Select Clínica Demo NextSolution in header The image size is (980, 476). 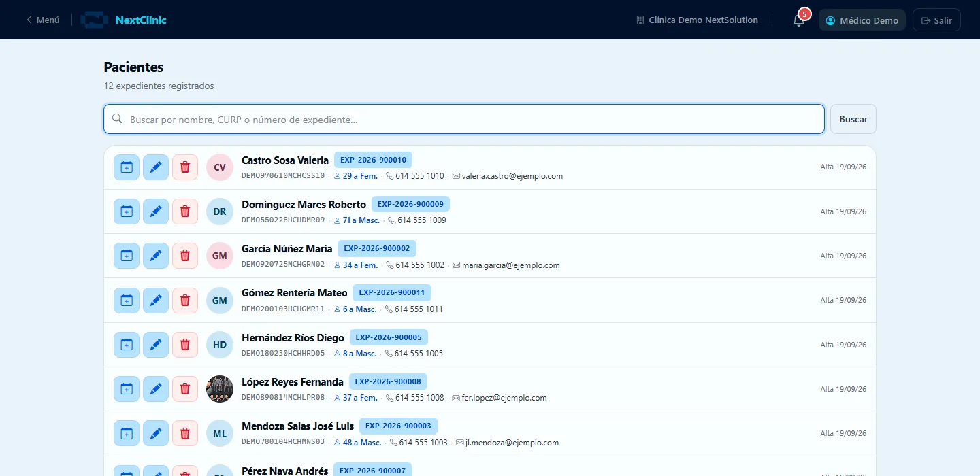pyautogui.click(x=697, y=20)
